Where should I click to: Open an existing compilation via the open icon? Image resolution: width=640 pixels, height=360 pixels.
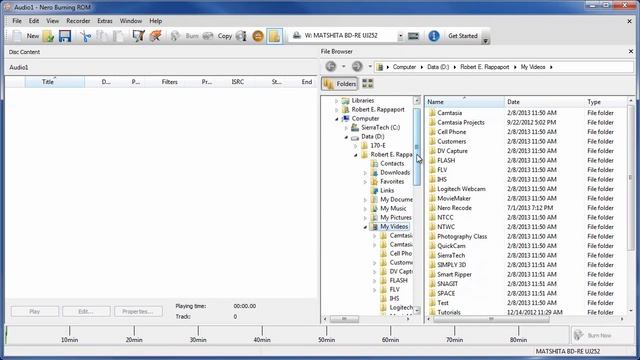48,36
